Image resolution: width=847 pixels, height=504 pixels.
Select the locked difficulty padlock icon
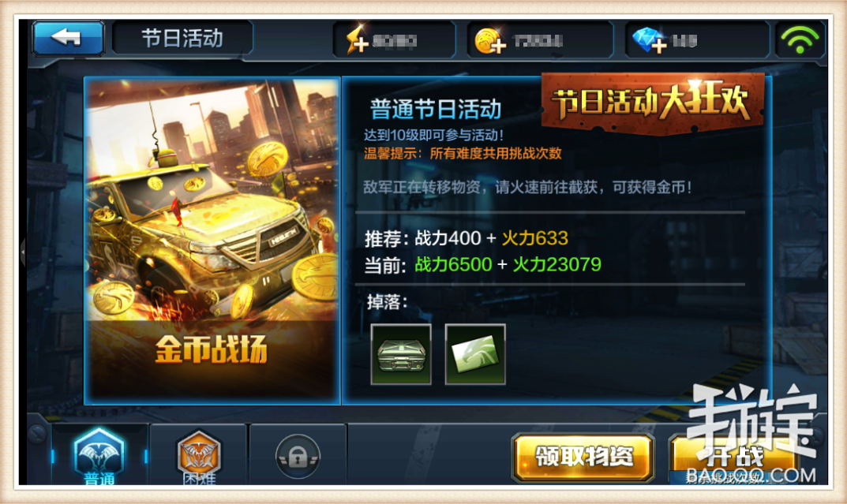tap(297, 457)
